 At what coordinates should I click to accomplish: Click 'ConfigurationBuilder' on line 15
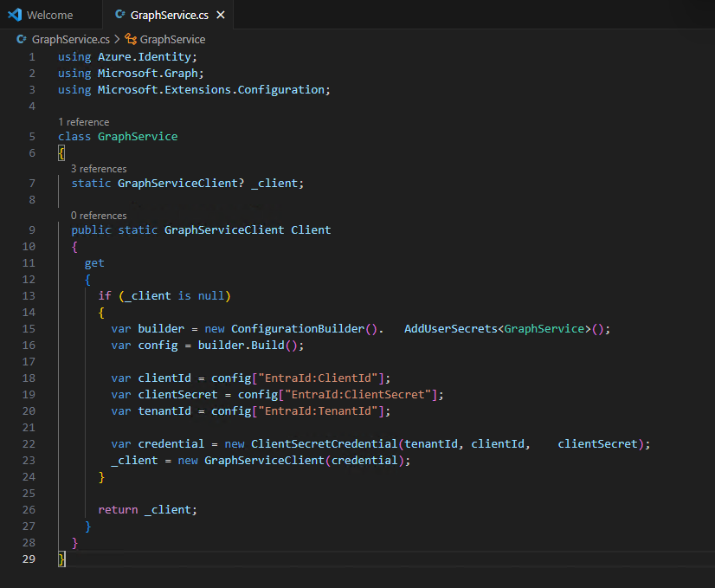(x=298, y=328)
